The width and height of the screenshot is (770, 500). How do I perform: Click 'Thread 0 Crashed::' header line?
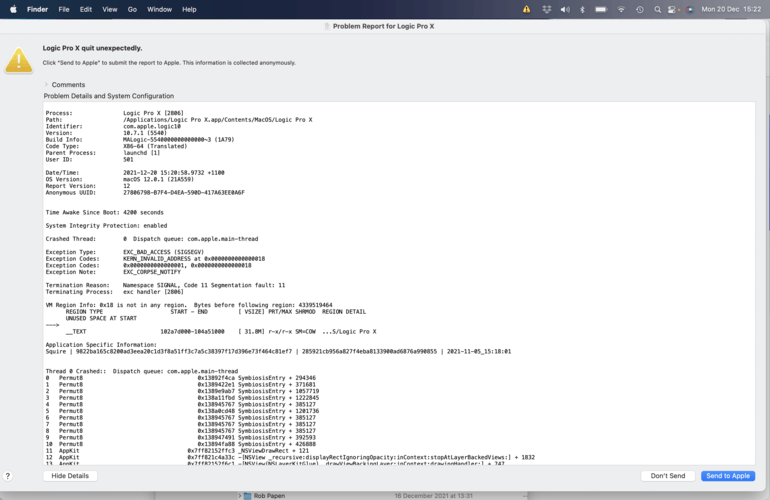point(141,372)
